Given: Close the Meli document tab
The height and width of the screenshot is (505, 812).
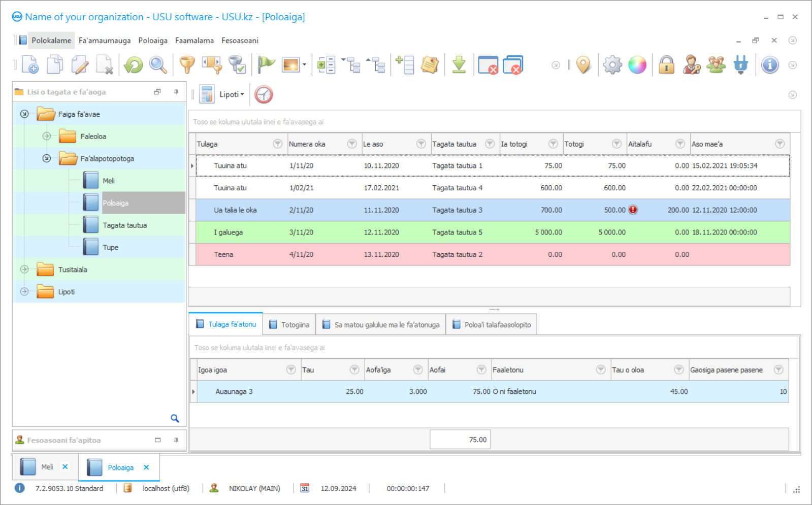Looking at the screenshot, I should point(65,467).
